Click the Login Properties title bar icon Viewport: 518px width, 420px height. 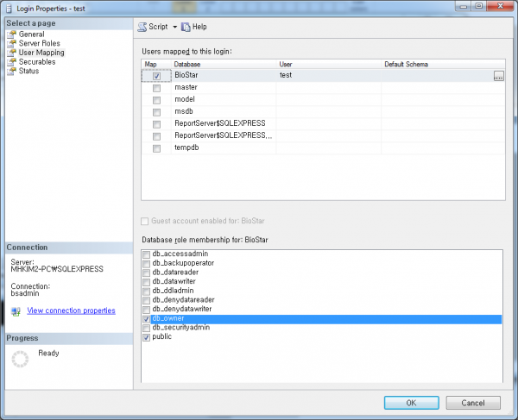(x=9, y=8)
